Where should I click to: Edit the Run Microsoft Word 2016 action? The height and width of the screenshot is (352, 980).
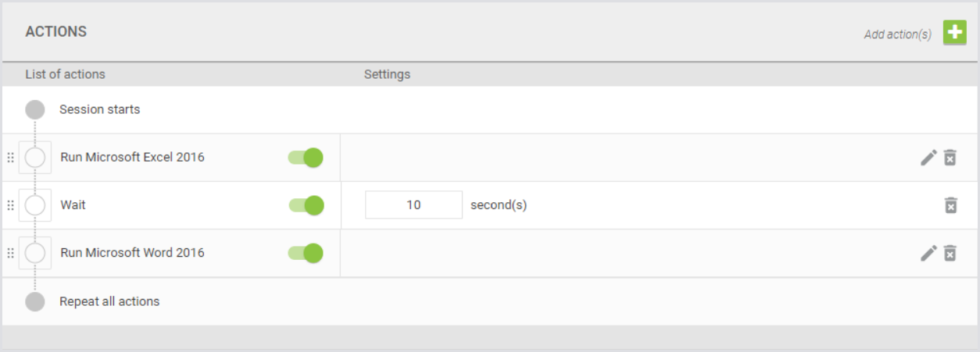[928, 253]
